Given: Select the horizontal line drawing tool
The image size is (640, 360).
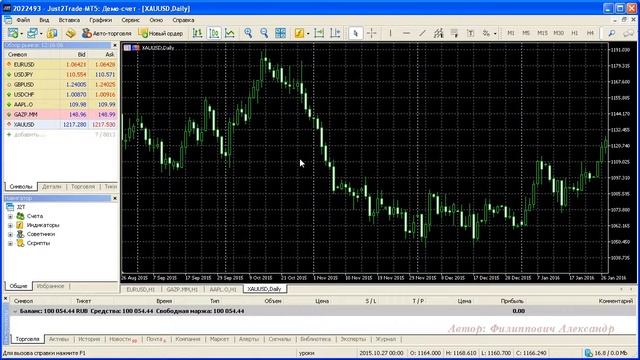Looking at the screenshot, I should click(x=406, y=33).
